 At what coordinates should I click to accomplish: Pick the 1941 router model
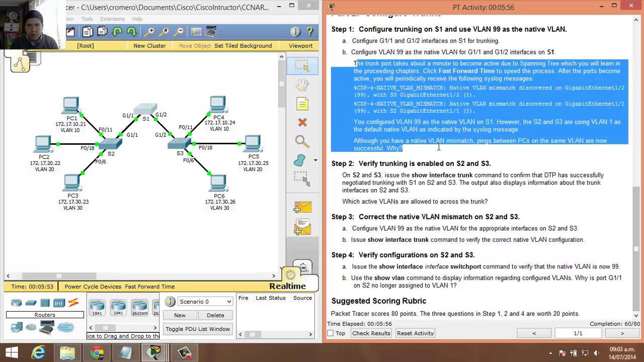118,307
